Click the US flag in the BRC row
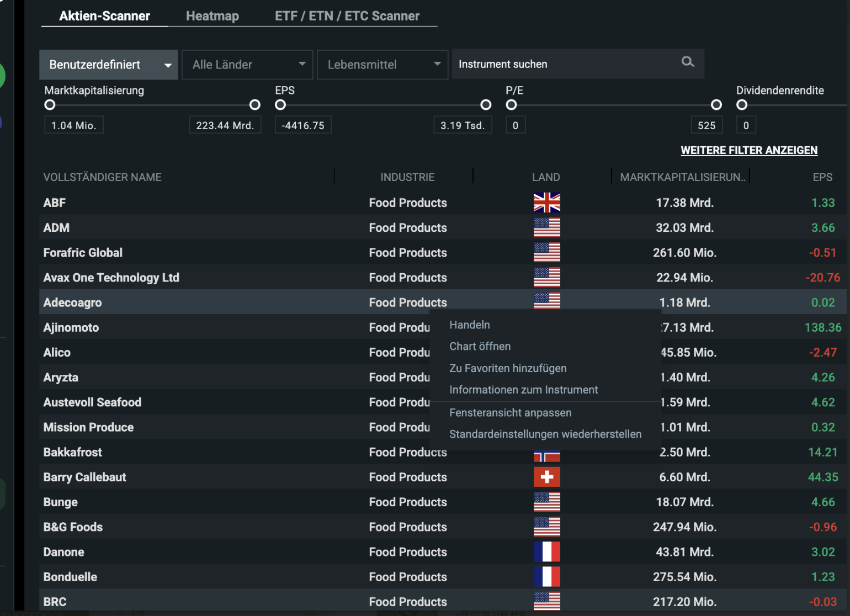Screen dimensions: 850x616 [547, 601]
